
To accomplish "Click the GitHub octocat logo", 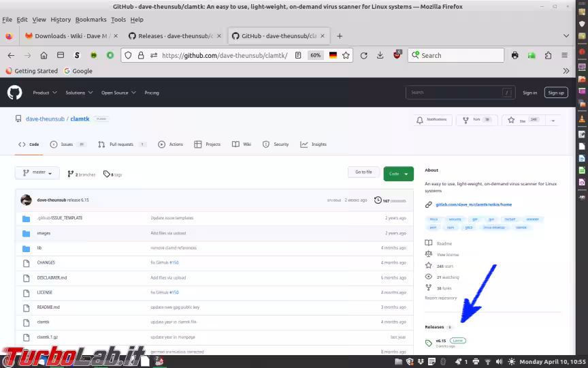I will coord(14,93).
